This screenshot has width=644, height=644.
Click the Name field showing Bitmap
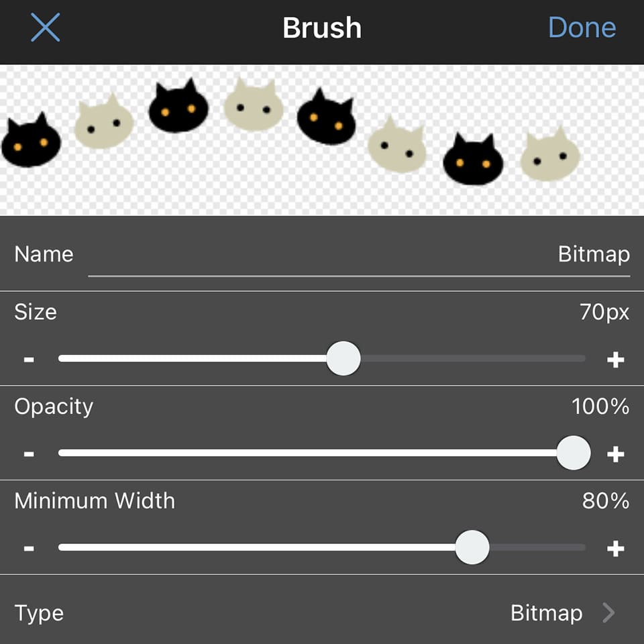tap(358, 255)
